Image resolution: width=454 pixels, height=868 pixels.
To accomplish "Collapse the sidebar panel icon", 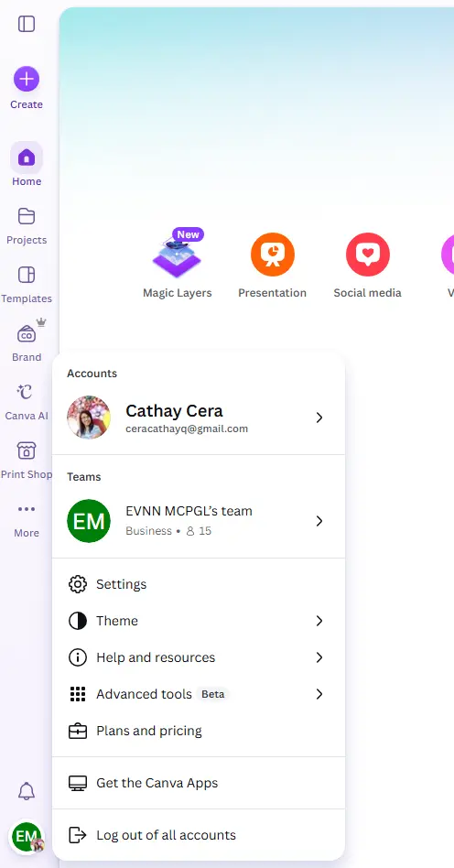I will pos(27,24).
